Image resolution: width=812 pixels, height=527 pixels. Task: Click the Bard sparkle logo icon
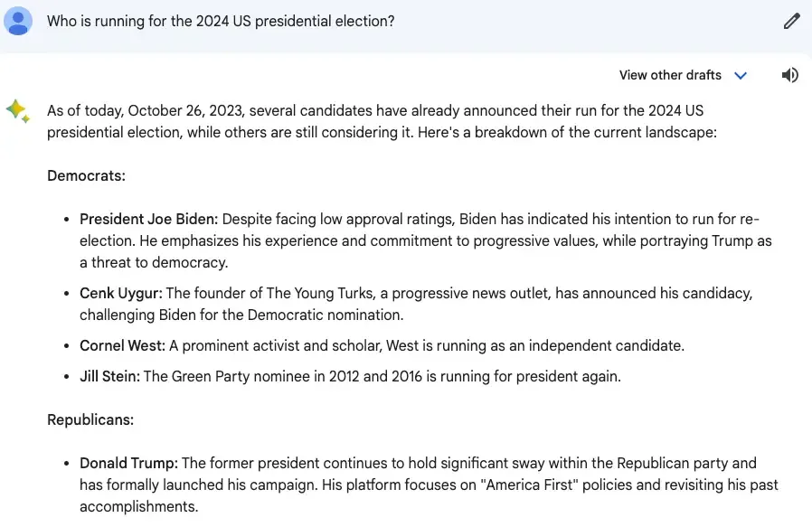(x=18, y=111)
